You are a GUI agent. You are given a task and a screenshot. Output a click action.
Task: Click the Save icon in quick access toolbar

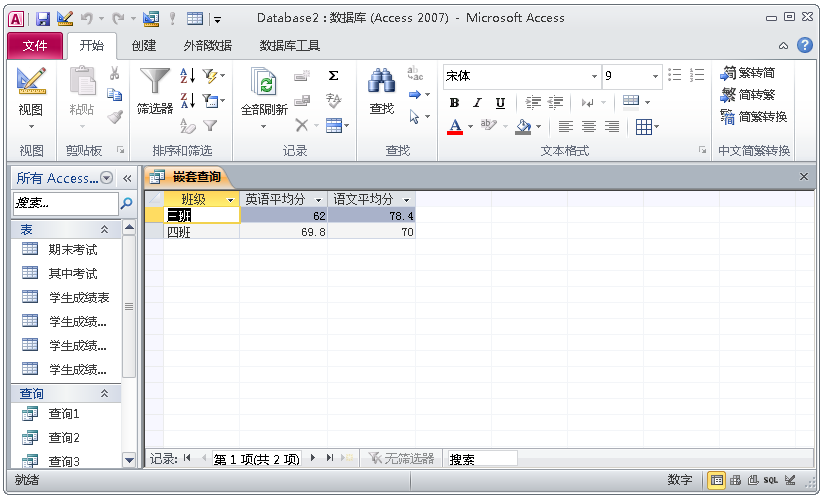click(43, 19)
